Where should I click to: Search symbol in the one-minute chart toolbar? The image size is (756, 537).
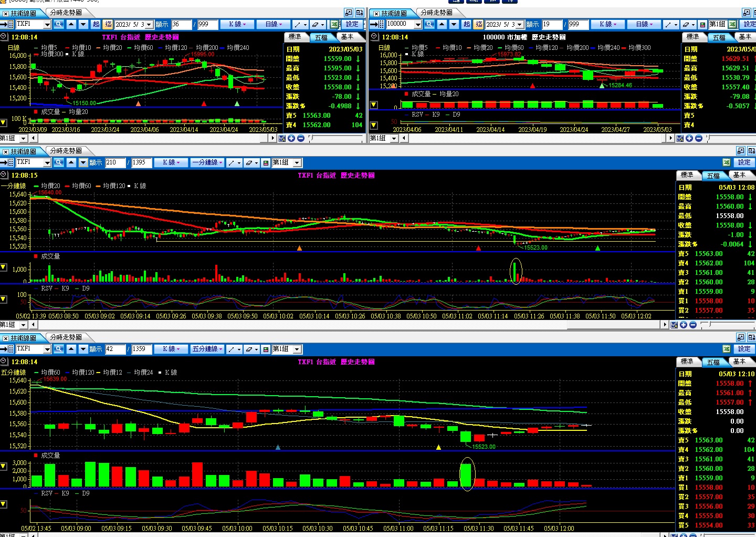tap(59, 162)
